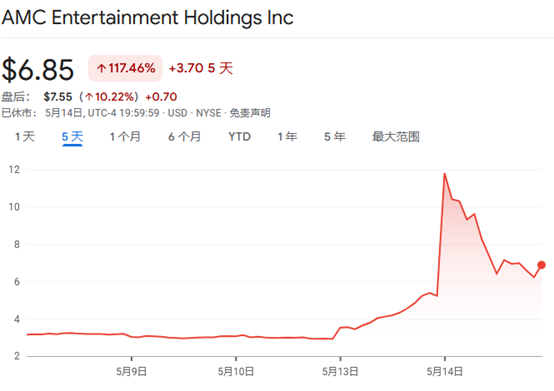Choose the 5年 range tab
Image resolution: width=554 pixels, height=391 pixels.
335,137
